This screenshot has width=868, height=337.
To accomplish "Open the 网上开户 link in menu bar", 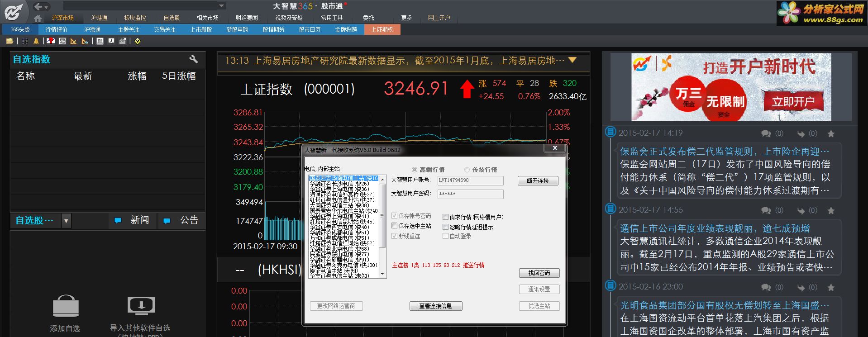I will click(439, 18).
